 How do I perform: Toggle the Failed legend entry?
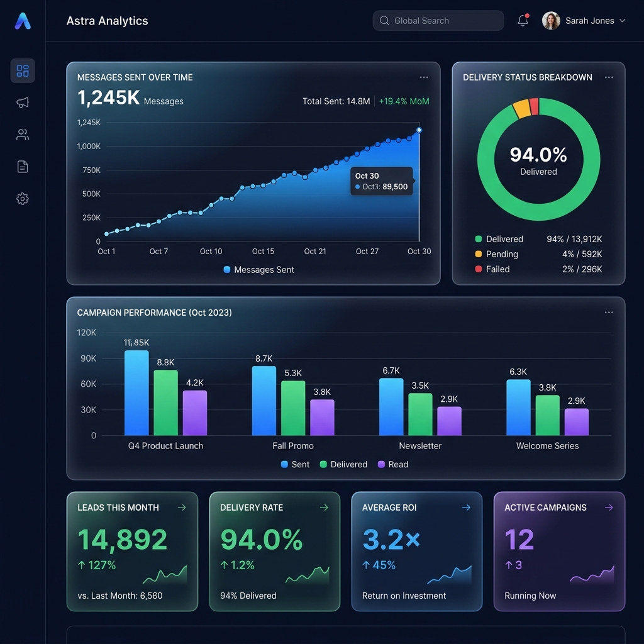492,269
